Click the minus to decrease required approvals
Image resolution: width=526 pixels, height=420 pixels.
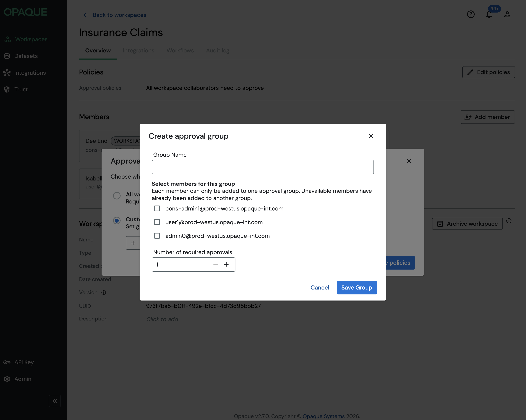[x=215, y=264]
